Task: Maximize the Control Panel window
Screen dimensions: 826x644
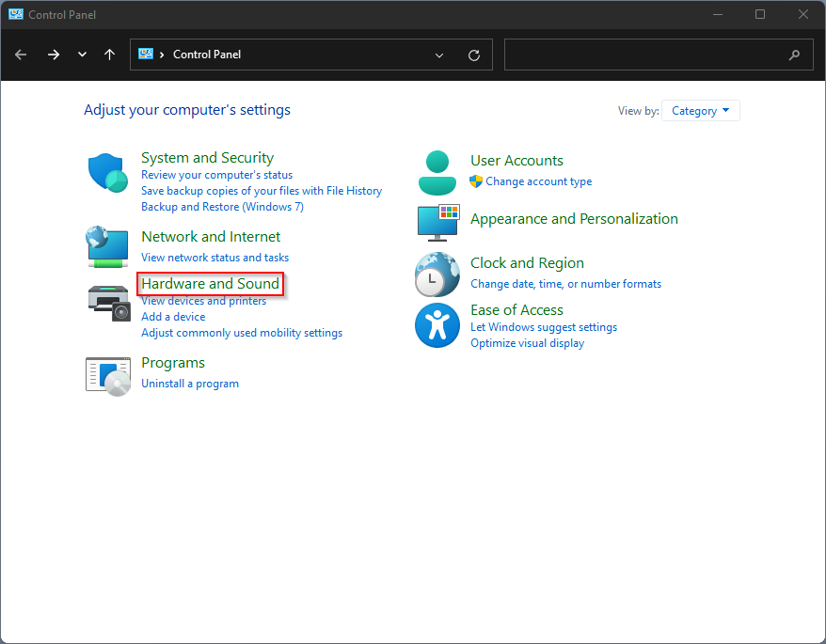Action: pos(759,14)
